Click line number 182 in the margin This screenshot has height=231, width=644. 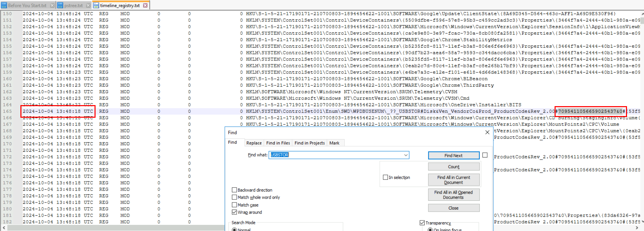point(7,222)
